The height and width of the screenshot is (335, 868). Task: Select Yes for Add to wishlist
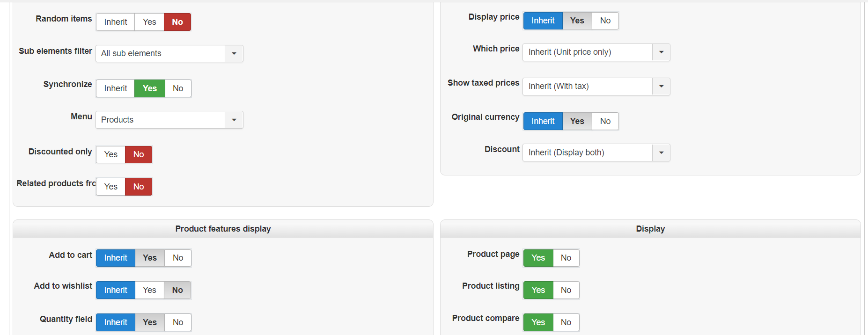[149, 290]
